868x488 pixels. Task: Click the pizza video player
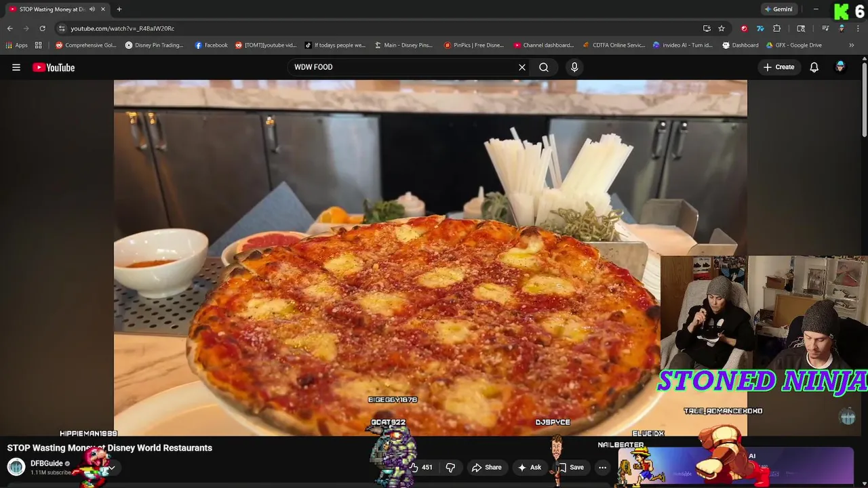(430, 258)
